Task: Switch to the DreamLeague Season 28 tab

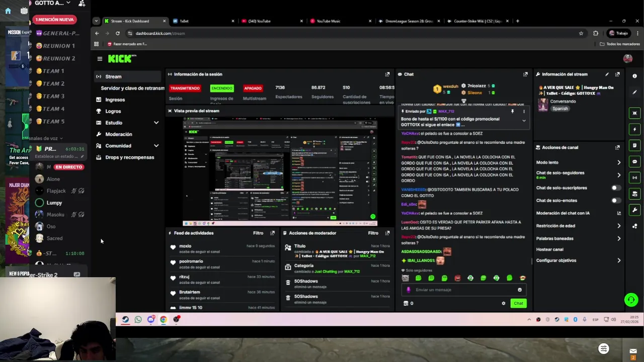Action: pyautogui.click(x=408, y=21)
